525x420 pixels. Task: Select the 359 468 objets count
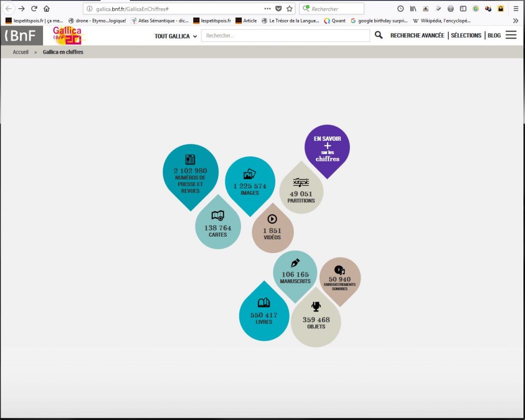(316, 320)
